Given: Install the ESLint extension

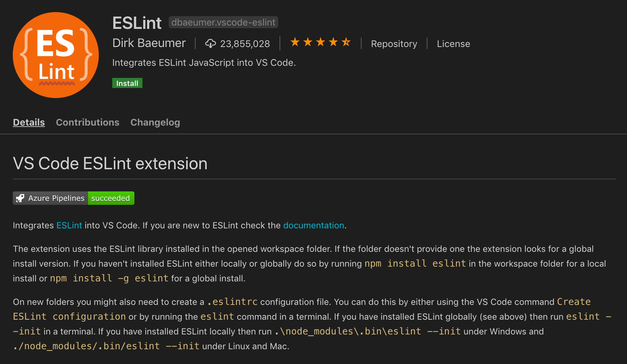Looking at the screenshot, I should click(127, 83).
